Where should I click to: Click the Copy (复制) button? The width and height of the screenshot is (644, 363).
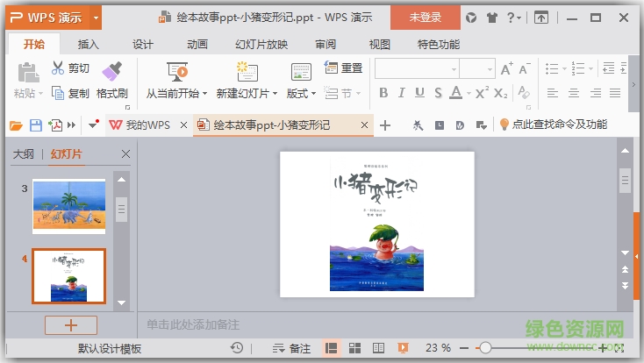click(70, 93)
